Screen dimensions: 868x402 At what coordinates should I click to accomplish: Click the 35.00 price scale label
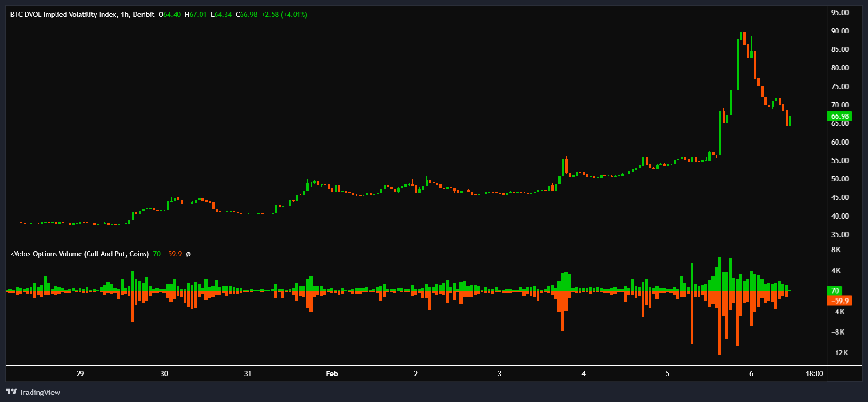point(840,235)
